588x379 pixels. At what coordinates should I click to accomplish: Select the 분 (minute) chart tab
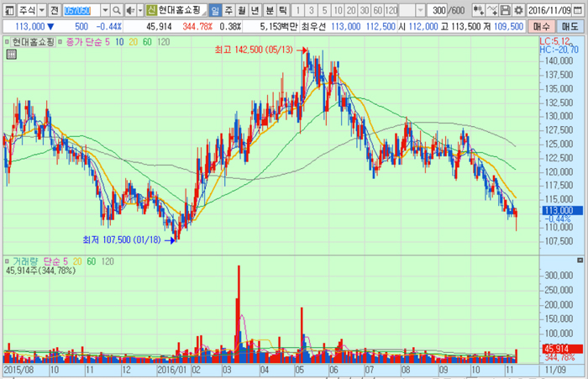(x=269, y=10)
